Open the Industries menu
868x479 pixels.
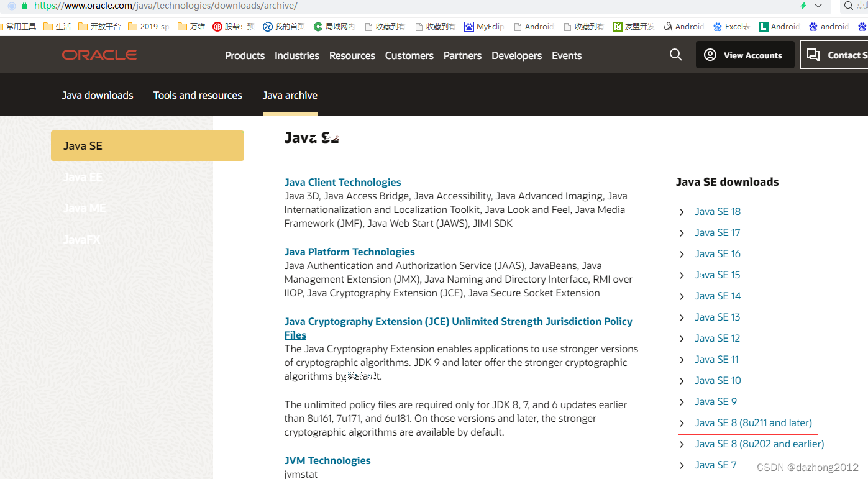tap(297, 55)
